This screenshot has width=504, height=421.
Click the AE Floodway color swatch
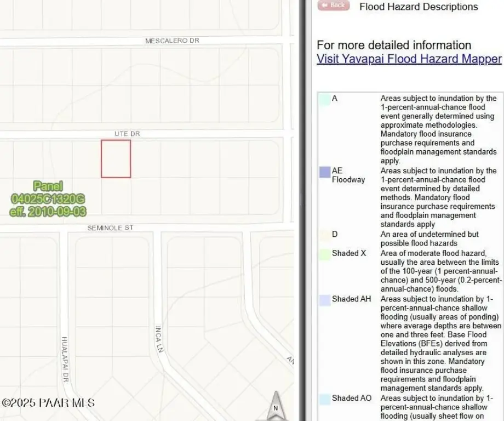point(324,172)
